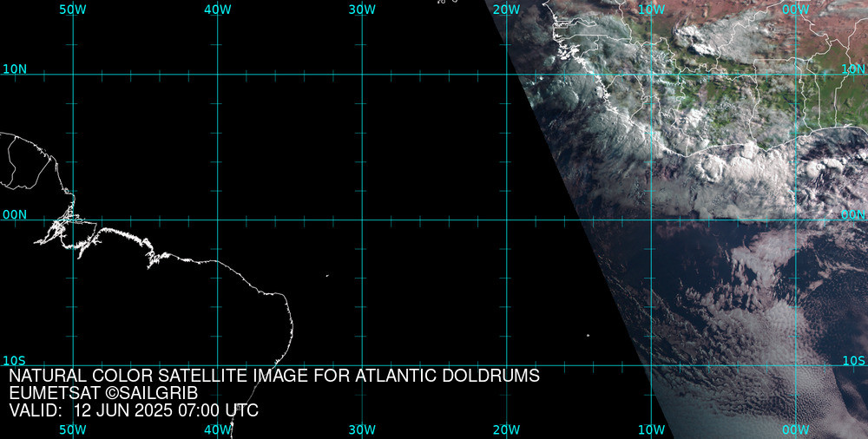Click the 'VALID: 12 JUN 2025 07:00 UTC' timestamp

click(x=134, y=410)
